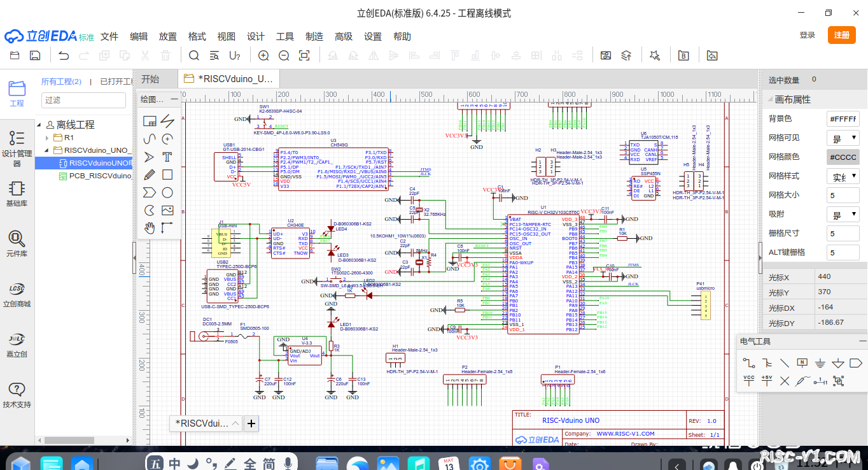Open the grid style dropdown
Screen dimensions: 868x470
click(843, 176)
